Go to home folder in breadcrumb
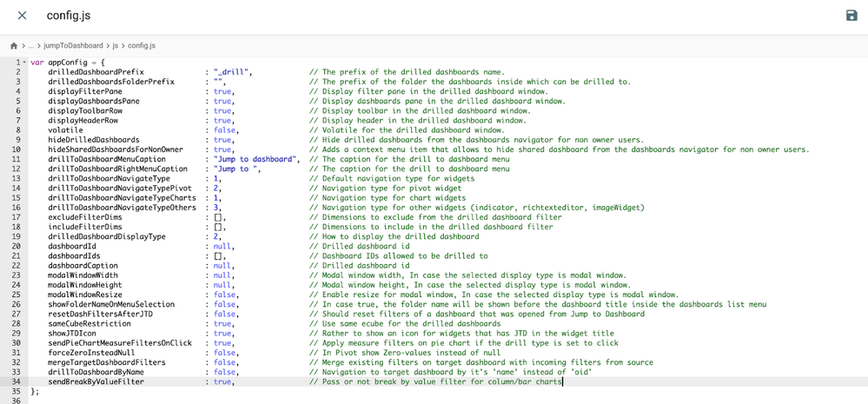Screen dimensions: 868x404 coord(14,46)
